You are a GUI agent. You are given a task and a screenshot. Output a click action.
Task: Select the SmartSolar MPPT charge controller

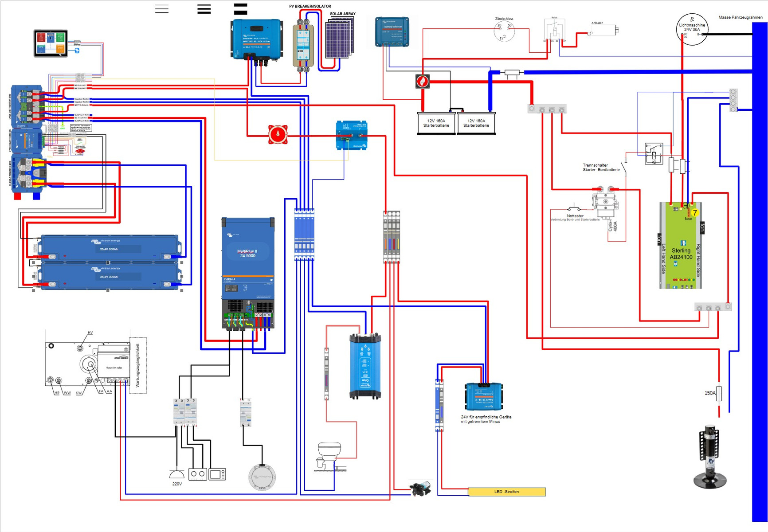coord(256,39)
